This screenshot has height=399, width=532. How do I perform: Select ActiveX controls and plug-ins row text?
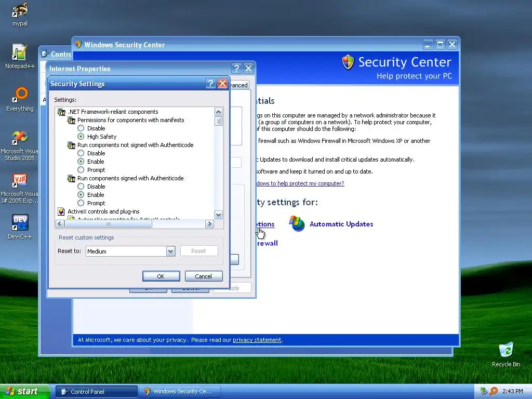pyautogui.click(x=103, y=211)
